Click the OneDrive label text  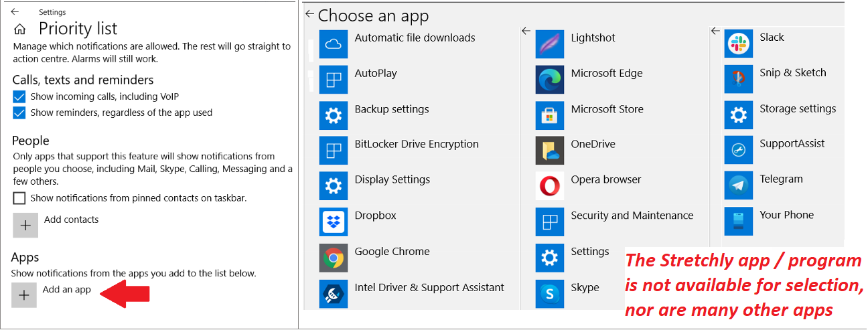[593, 145]
